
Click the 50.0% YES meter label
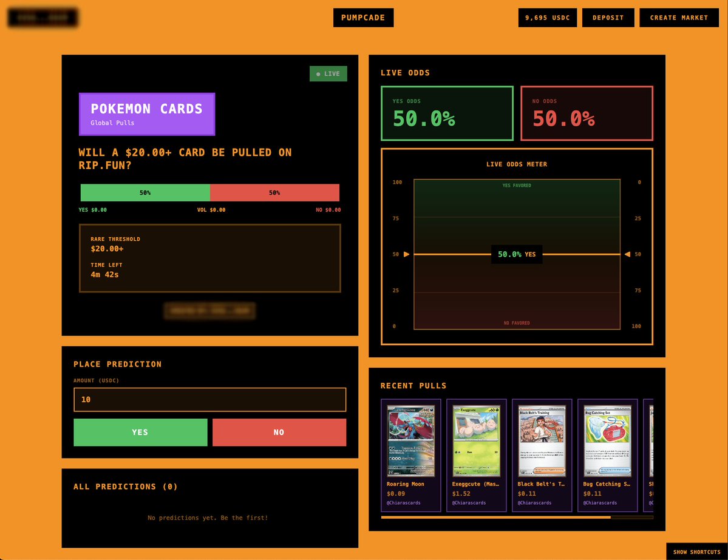point(517,254)
